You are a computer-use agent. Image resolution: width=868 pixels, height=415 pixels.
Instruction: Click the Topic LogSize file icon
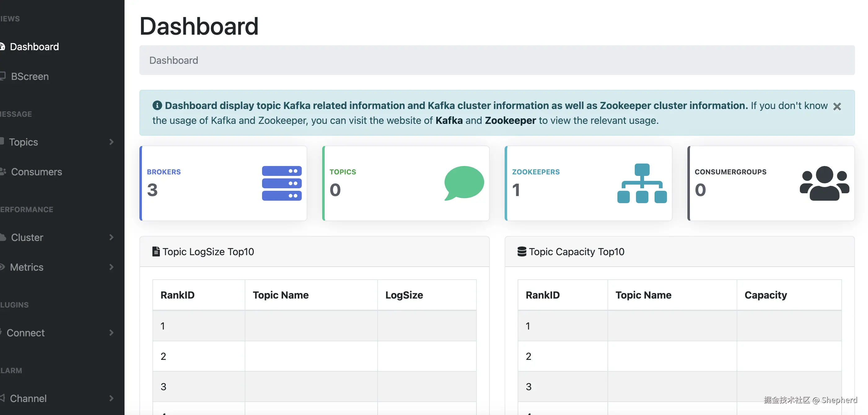[156, 251]
